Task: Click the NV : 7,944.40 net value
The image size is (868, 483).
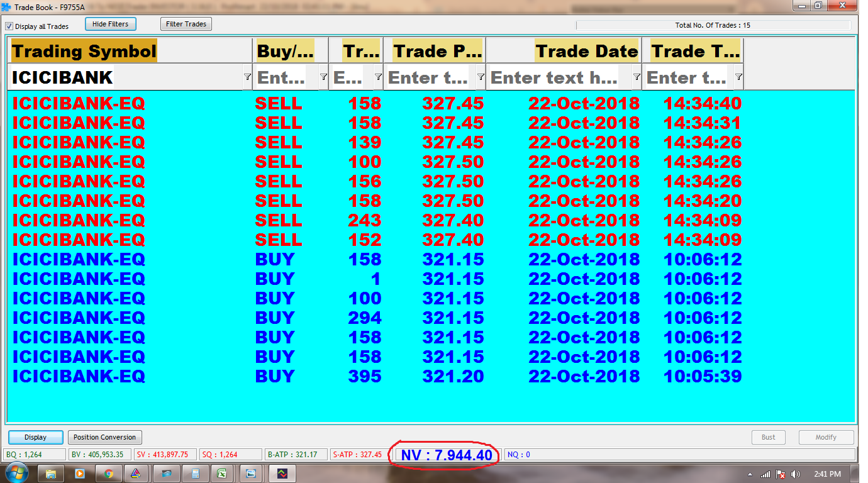Action: [x=447, y=455]
